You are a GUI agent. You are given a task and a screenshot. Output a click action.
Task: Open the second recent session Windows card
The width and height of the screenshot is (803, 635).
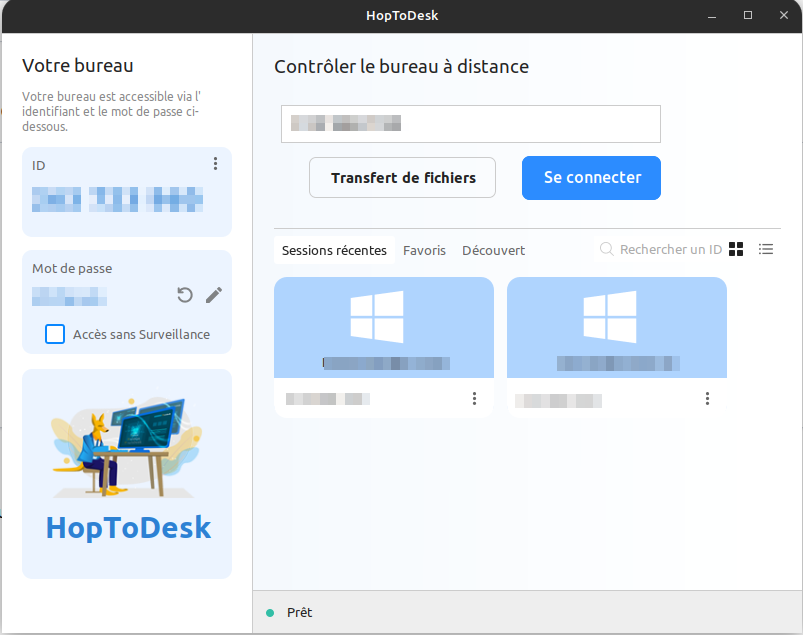(x=616, y=328)
